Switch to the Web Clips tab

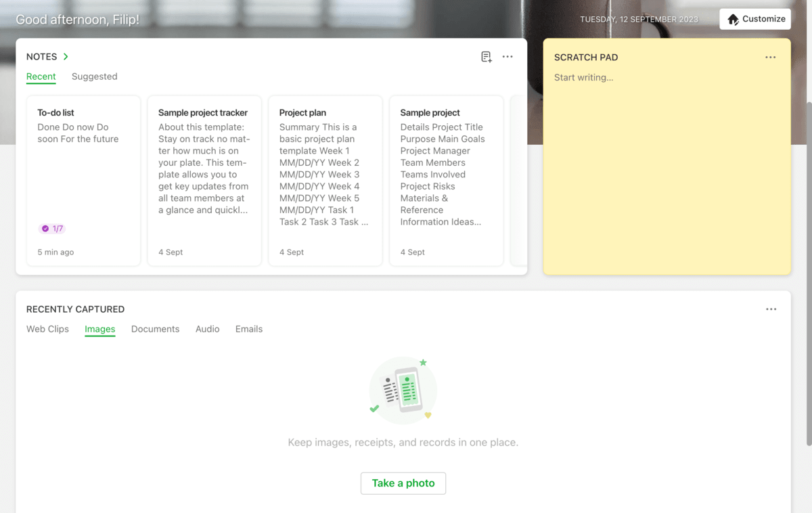pos(47,329)
